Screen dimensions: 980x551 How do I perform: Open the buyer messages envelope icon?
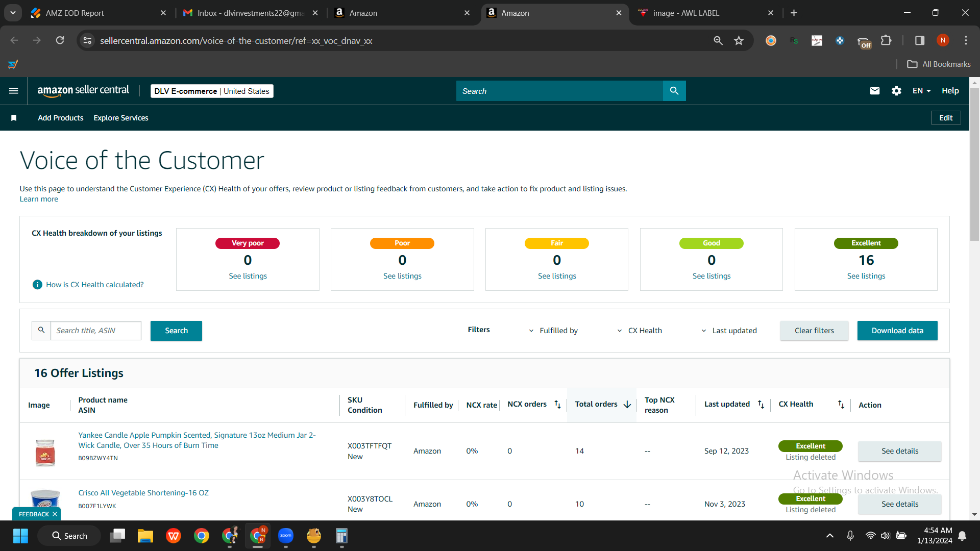(x=875, y=91)
